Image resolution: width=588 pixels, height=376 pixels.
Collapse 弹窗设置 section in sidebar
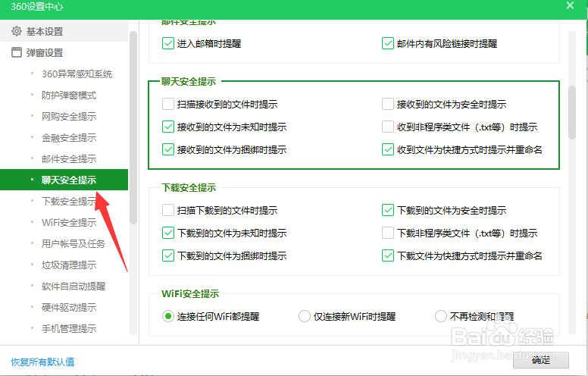(x=64, y=52)
